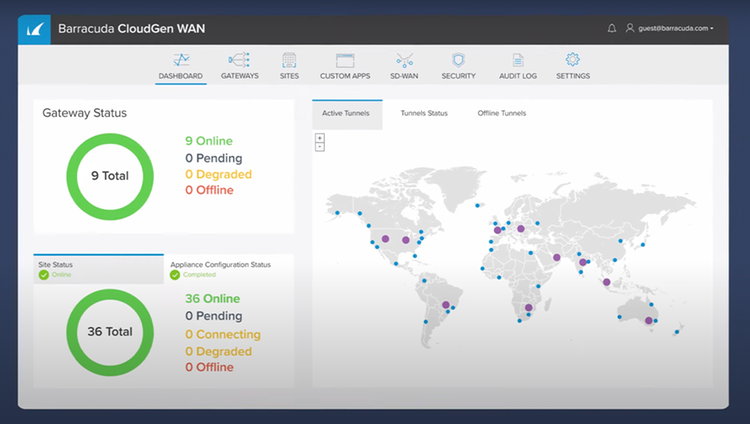
Task: Expand the guest@barracuda.com account dropdown
Action: (x=676, y=28)
